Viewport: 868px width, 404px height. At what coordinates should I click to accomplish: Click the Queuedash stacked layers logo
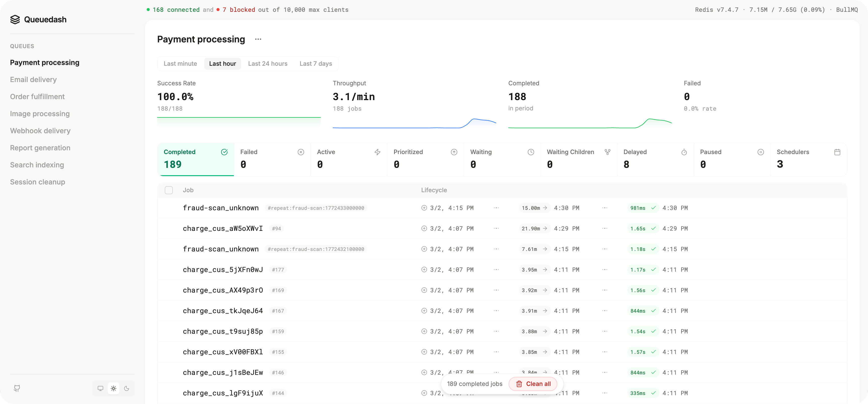coord(15,20)
